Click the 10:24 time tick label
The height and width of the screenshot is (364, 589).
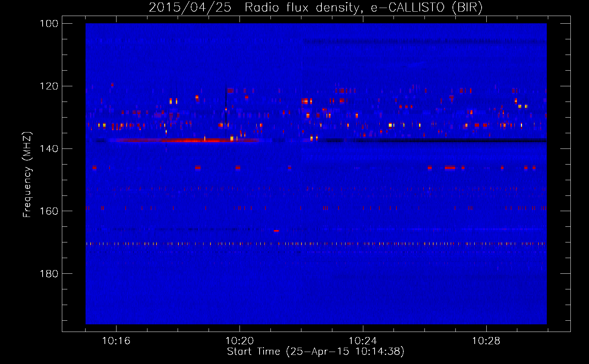click(363, 341)
